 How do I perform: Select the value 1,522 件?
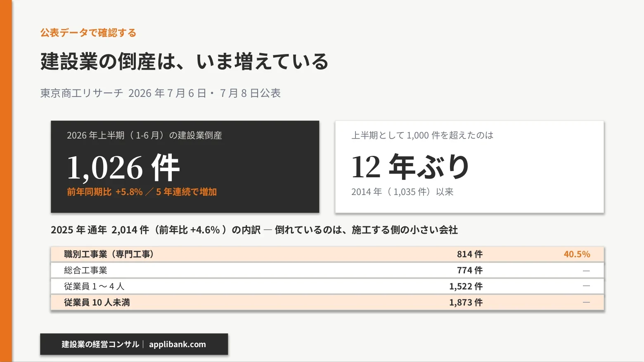pyautogui.click(x=466, y=287)
